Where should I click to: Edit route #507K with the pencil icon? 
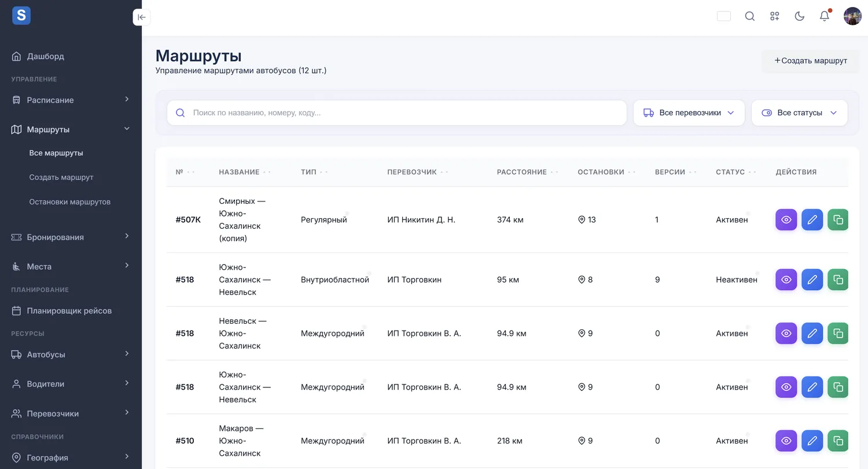point(812,219)
